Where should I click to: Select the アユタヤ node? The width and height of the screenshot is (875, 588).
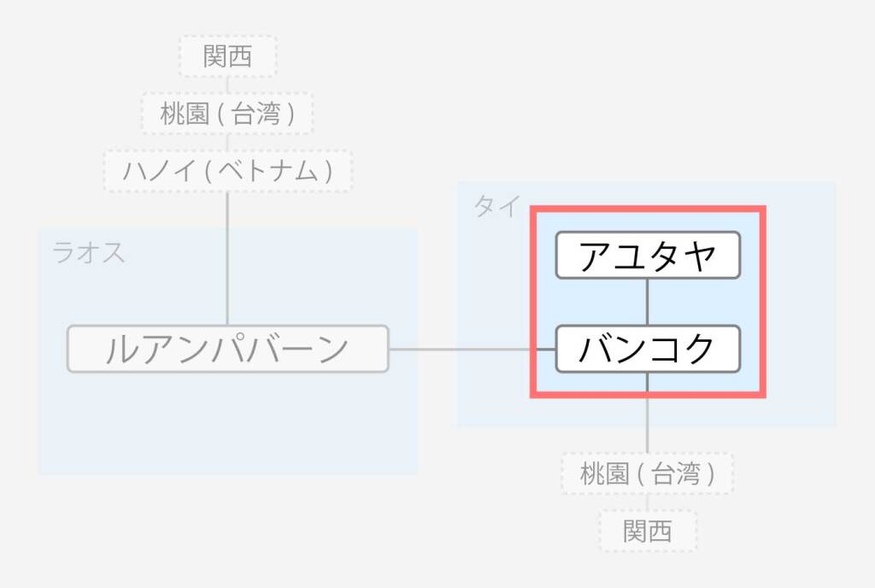tap(648, 255)
